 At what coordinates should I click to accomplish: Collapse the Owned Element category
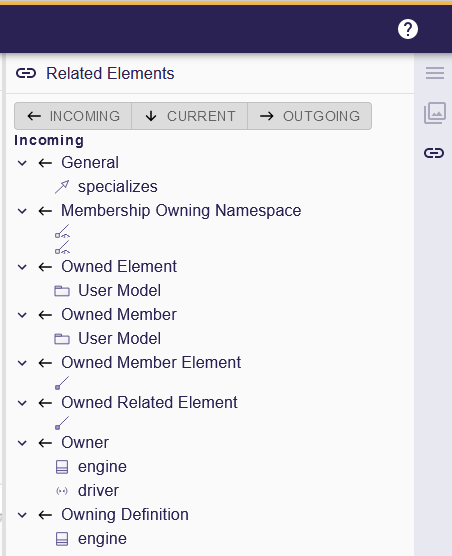coord(22,267)
